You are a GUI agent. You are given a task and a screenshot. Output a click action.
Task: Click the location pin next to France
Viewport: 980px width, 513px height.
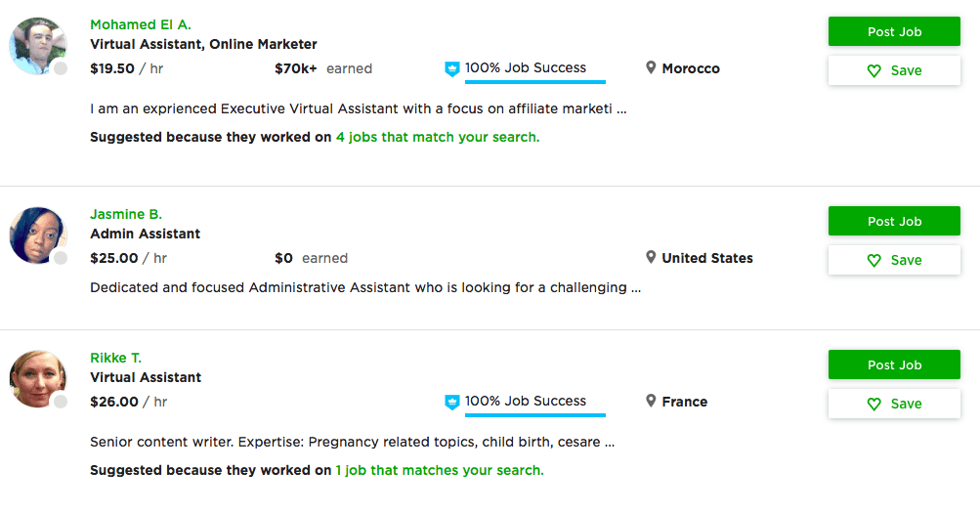651,401
